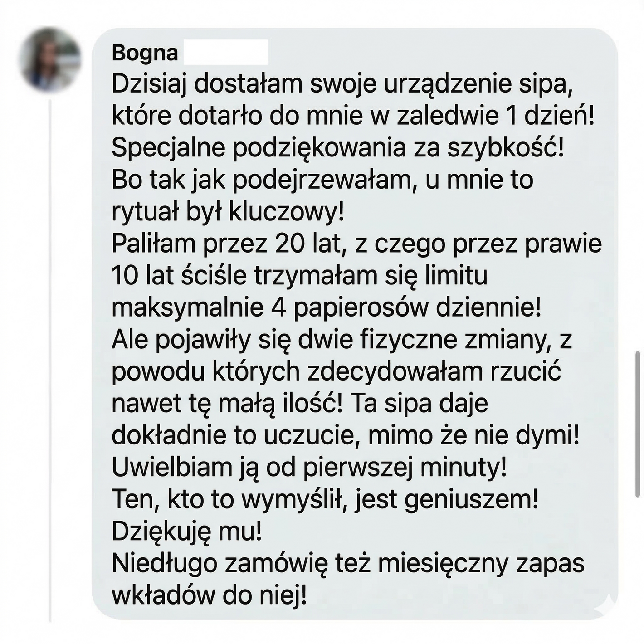The width and height of the screenshot is (644, 644).
Task: Open the profile via the name Bogna
Action: click(x=145, y=53)
